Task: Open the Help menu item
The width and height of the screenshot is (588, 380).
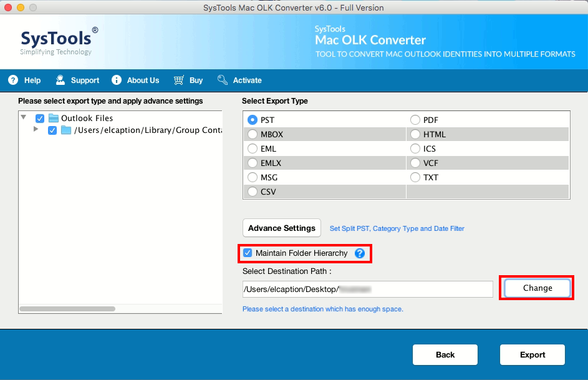Action: (x=32, y=80)
